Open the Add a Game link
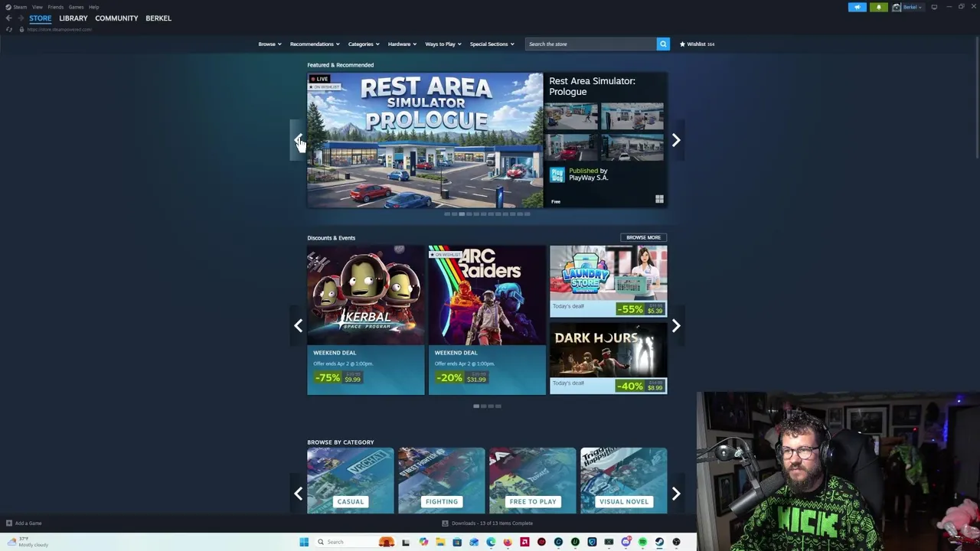 coord(28,523)
